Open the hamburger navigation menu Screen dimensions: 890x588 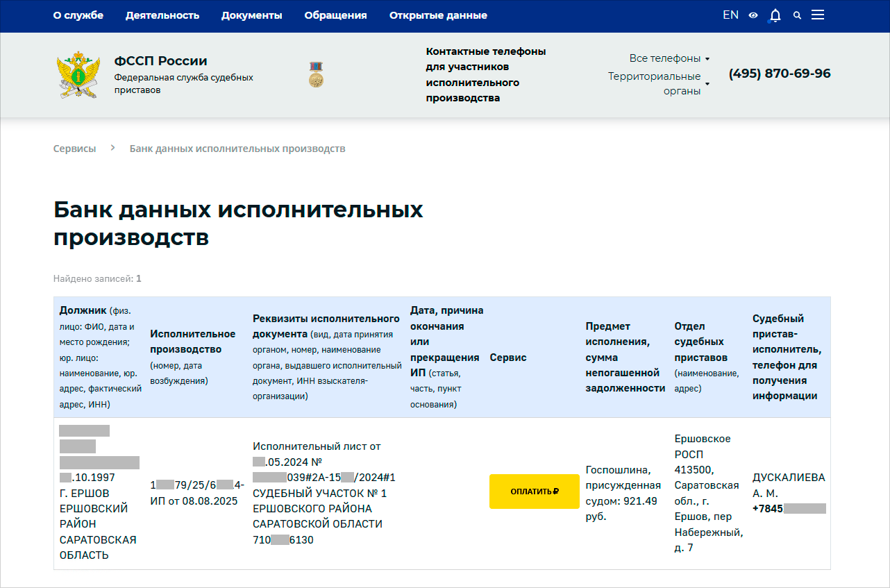pyautogui.click(x=818, y=15)
